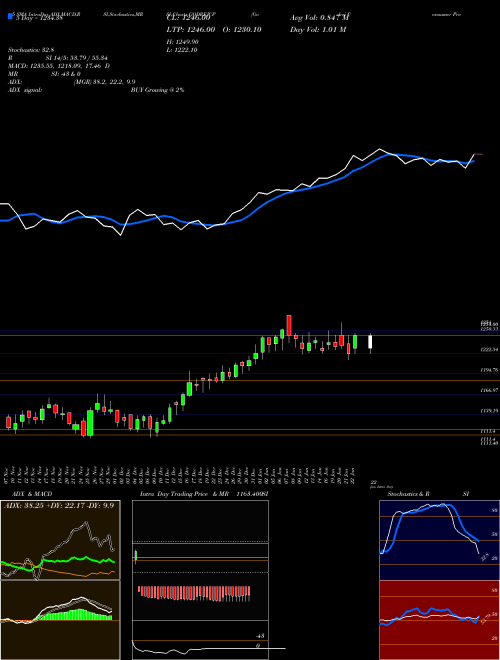This screenshot has height=660, width=500.
Task: Click the '1194.76' price axis label
Action: pyautogui.click(x=489, y=370)
